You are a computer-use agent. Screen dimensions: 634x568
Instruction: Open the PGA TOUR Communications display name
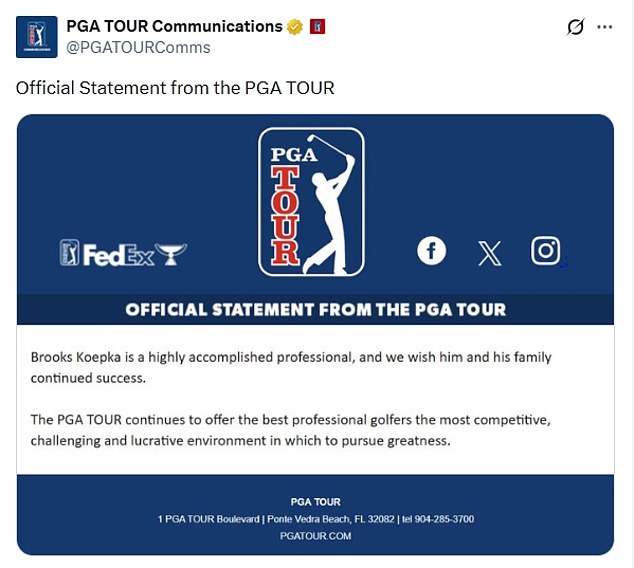(x=174, y=26)
